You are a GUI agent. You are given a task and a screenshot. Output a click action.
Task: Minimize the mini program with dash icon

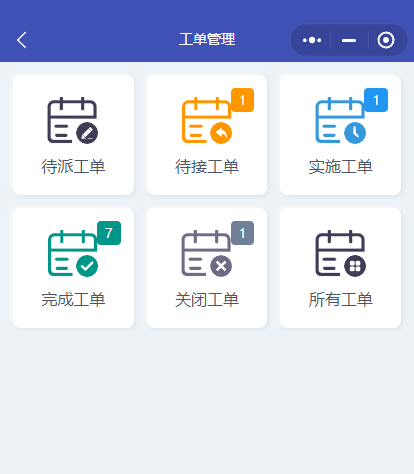(349, 40)
